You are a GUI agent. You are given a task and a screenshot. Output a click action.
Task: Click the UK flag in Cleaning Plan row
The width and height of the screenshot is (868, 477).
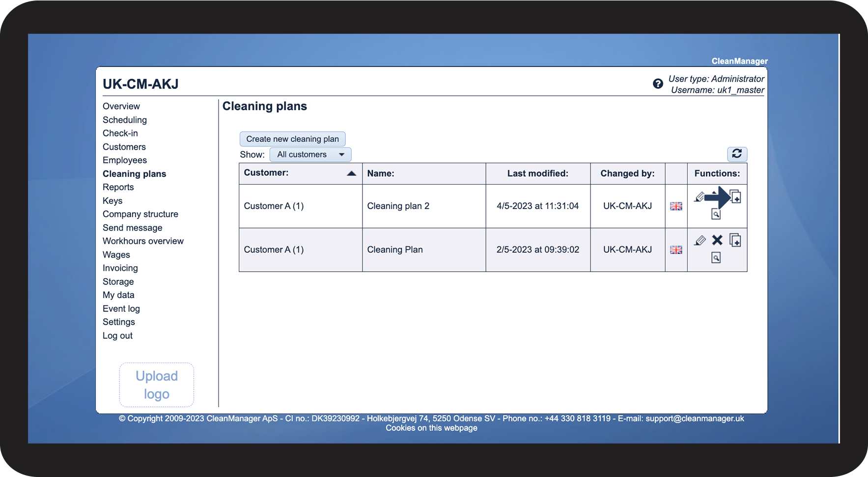(676, 250)
